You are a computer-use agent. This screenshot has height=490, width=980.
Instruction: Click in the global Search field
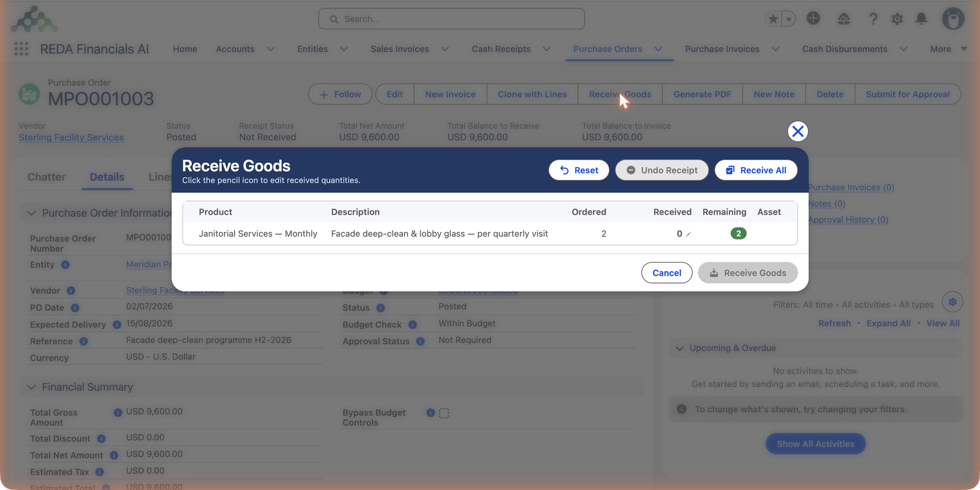[x=451, y=19]
